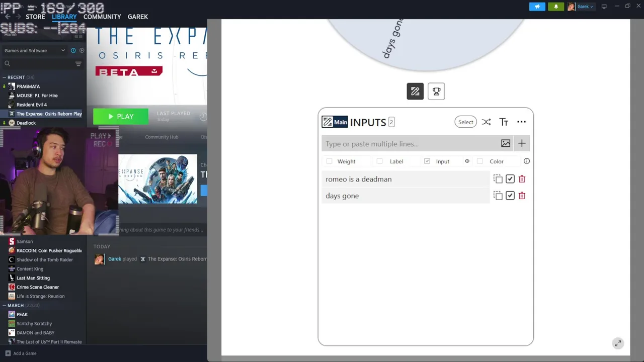The height and width of the screenshot is (362, 644).
Task: Uncheck the 'romeo is a deadman' entry
Action: 510,179
